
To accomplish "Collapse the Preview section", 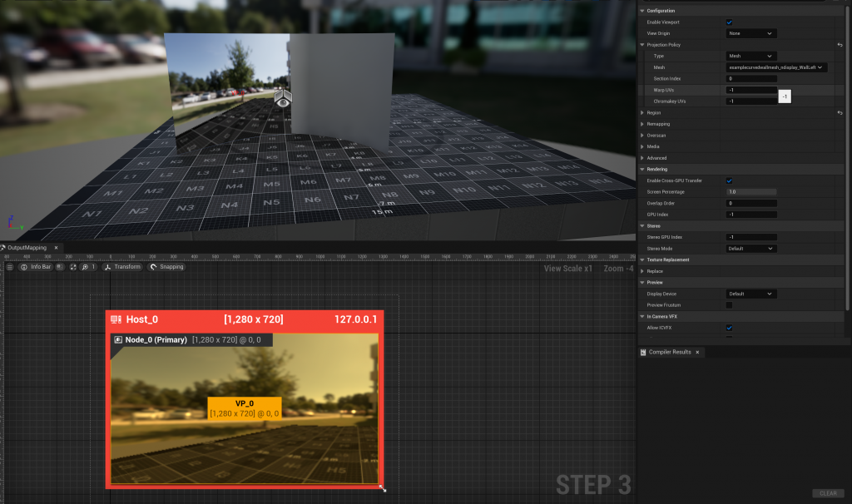I will (x=642, y=283).
